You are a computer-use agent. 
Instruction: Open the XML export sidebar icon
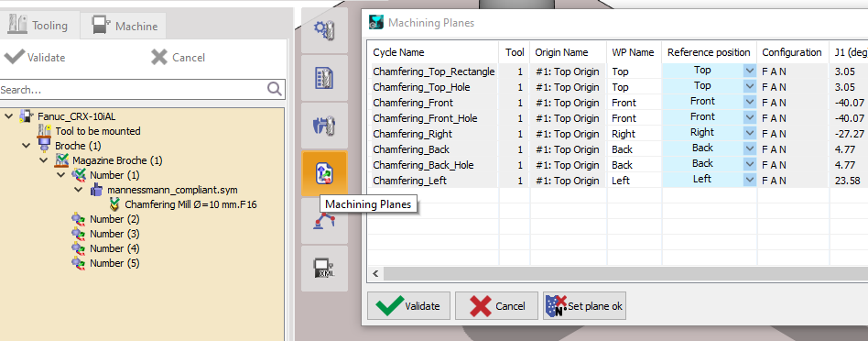coord(324,269)
